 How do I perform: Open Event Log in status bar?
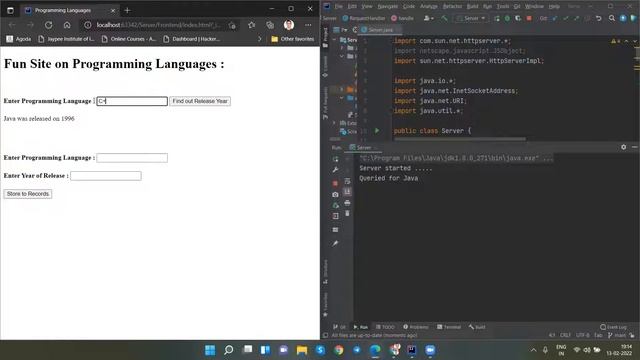coord(613,327)
